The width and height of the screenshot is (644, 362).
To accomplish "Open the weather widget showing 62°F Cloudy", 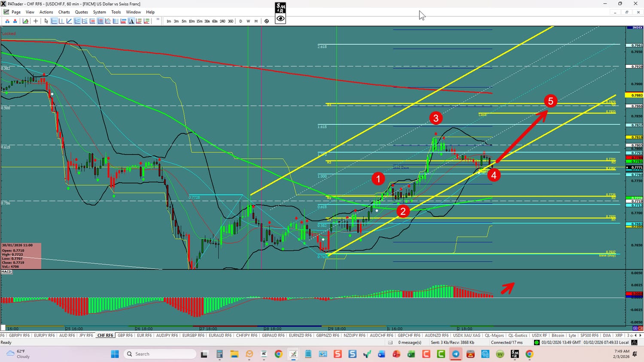I will 18,354.
